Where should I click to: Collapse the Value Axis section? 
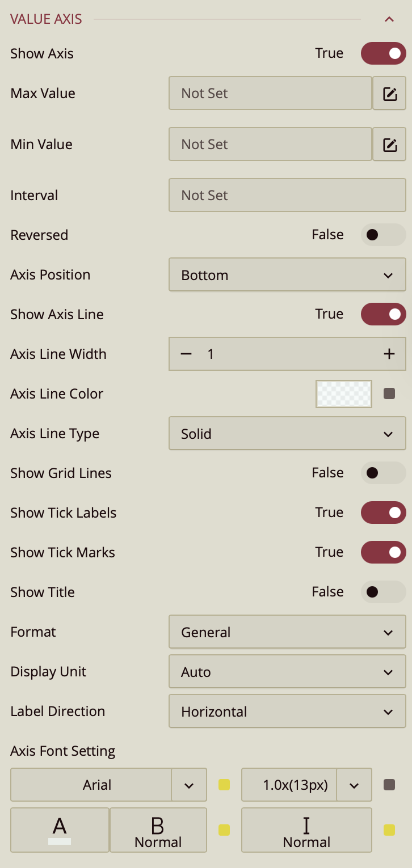(x=389, y=19)
